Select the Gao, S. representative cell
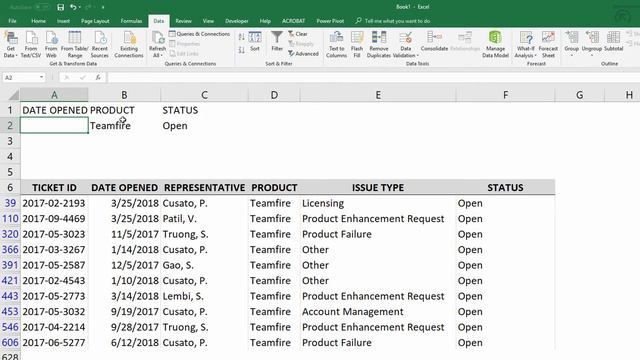The width and height of the screenshot is (640, 360). [x=204, y=265]
